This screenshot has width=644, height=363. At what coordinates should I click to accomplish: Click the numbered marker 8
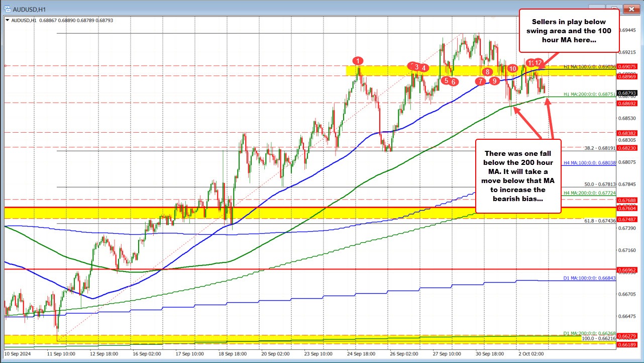[x=486, y=72]
